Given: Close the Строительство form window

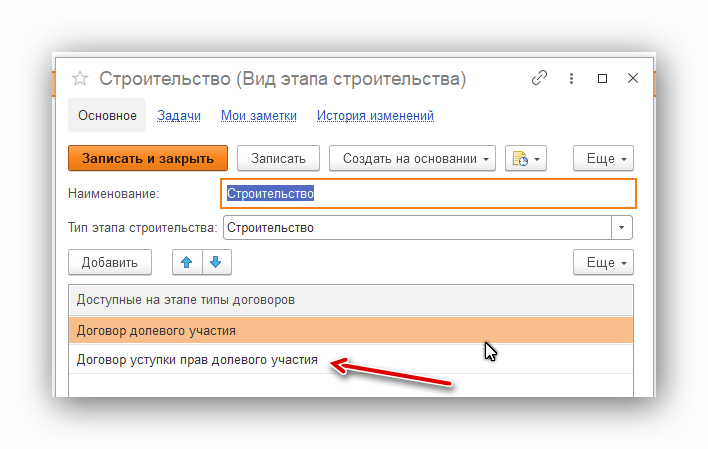Looking at the screenshot, I should [x=631, y=78].
